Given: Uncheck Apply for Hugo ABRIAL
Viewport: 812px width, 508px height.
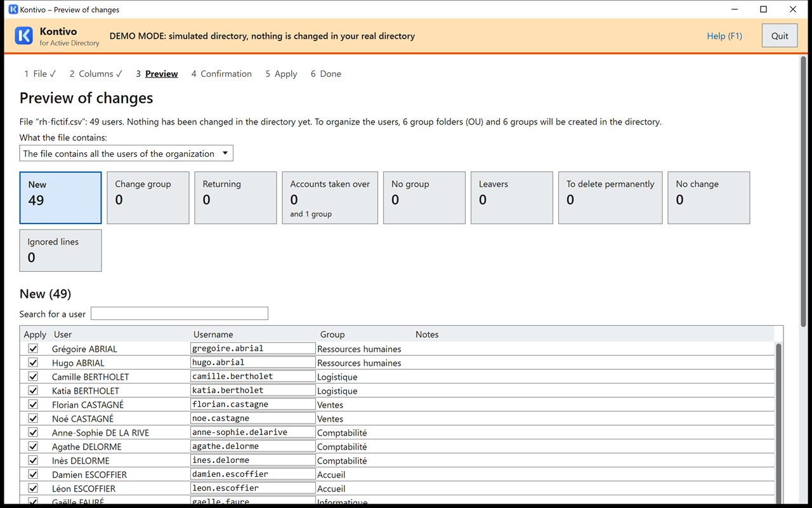Looking at the screenshot, I should tap(33, 363).
